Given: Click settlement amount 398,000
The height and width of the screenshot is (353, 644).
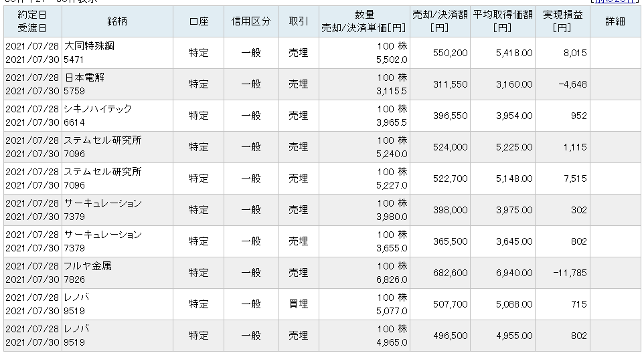Looking at the screenshot, I should (x=450, y=210).
